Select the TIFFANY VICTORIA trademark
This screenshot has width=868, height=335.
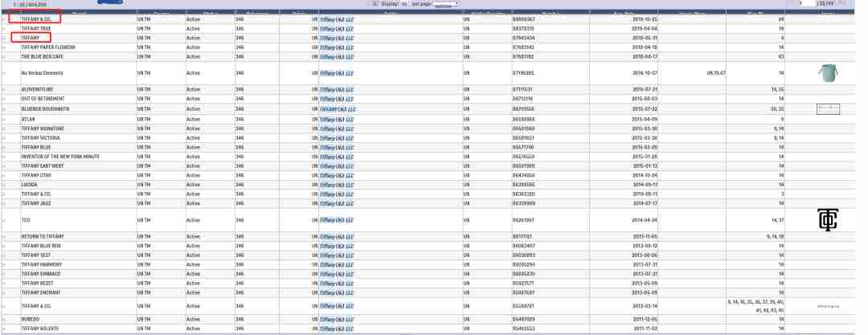pos(40,138)
